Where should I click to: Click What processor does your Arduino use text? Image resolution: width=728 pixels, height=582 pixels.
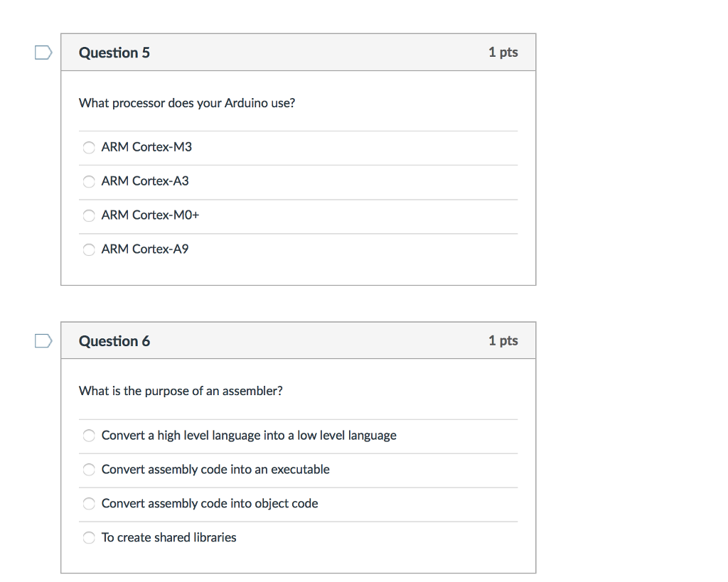click(x=187, y=103)
